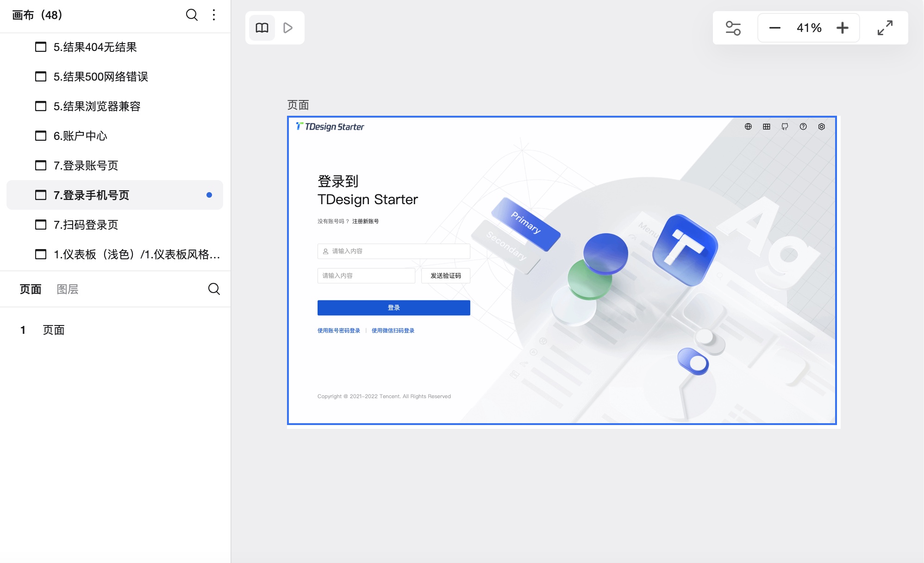
Task: Click the grid table icon in mockup
Action: pyautogui.click(x=767, y=126)
